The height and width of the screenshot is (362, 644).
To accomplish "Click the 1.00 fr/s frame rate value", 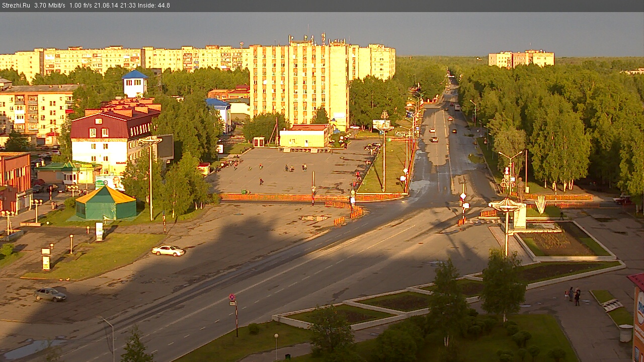I will [80, 6].
